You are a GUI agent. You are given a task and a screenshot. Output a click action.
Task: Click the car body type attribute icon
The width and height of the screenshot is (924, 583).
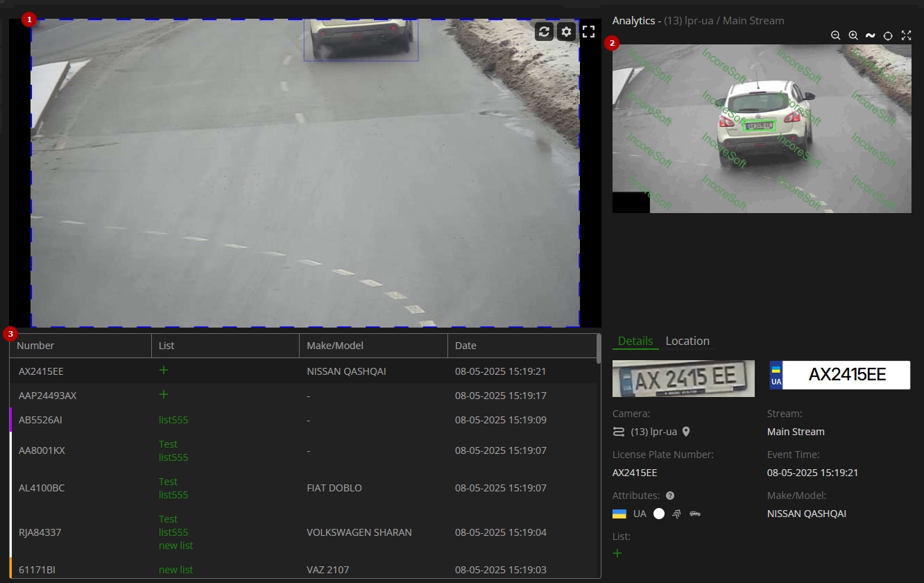695,514
